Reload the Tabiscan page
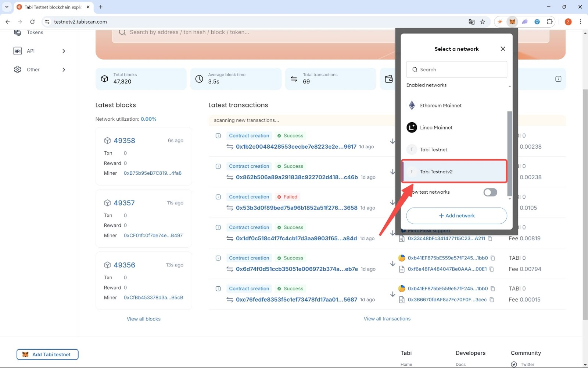Image resolution: width=588 pixels, height=368 pixels. (32, 22)
